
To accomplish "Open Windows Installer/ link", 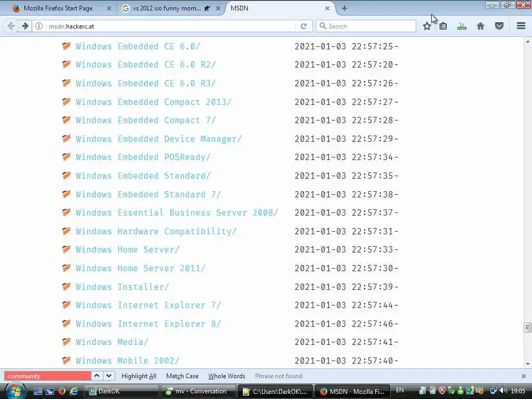I will tap(122, 287).
